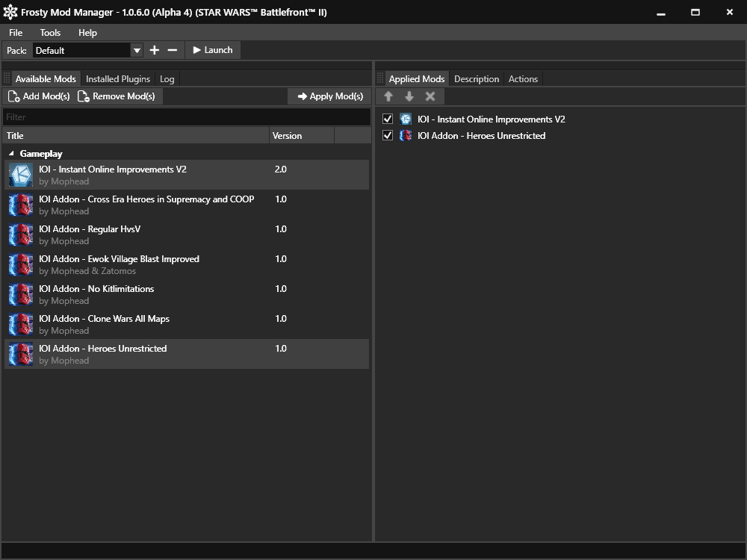The width and height of the screenshot is (747, 560).
Task: Select IOI Addon - Clone Wars All Maps
Action: [187, 324]
